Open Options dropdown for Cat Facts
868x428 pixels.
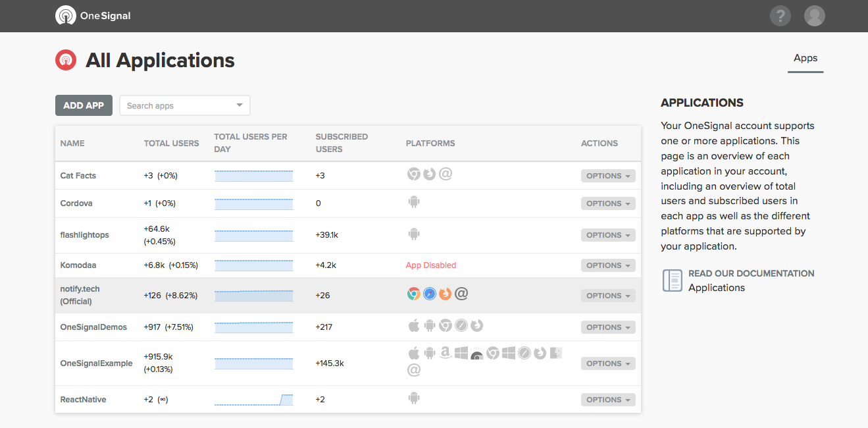click(x=608, y=176)
